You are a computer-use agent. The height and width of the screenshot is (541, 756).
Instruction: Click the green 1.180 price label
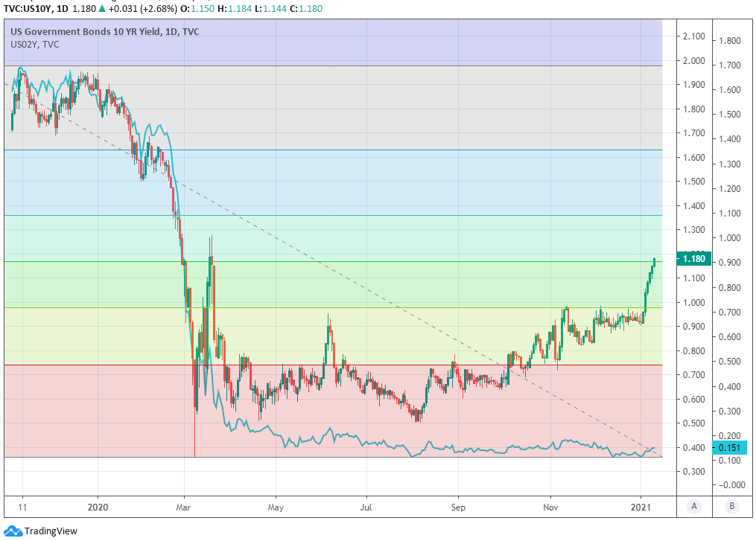(693, 259)
